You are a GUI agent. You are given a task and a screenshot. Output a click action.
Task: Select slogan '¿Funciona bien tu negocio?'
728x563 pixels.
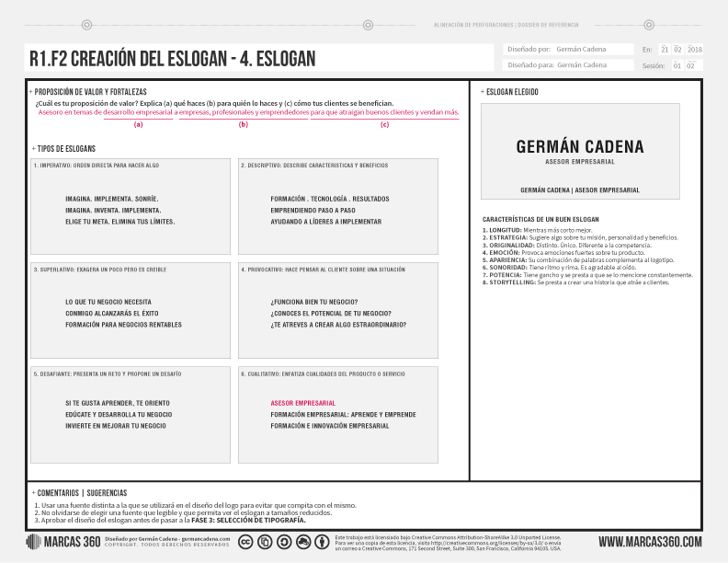[x=314, y=302]
